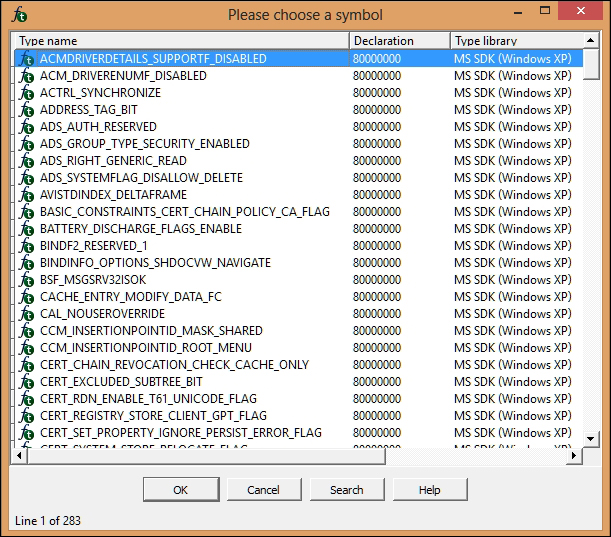Click the icon beside ACTRL_SYNCHRONIZE

click(27, 93)
